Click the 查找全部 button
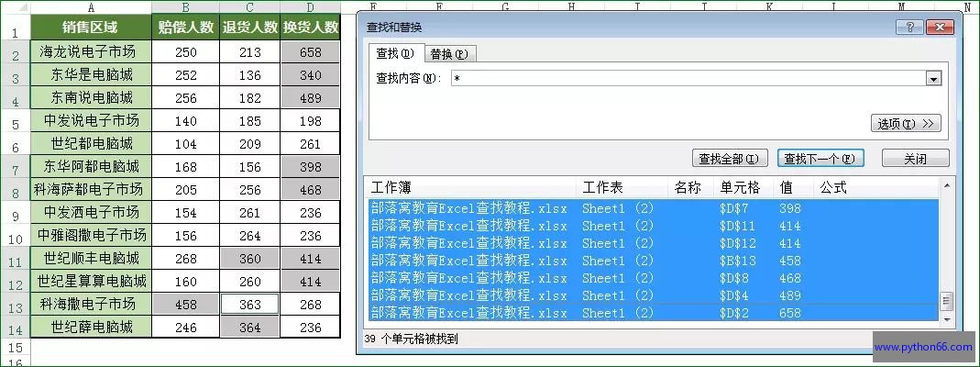The height and width of the screenshot is (367, 980). click(729, 159)
